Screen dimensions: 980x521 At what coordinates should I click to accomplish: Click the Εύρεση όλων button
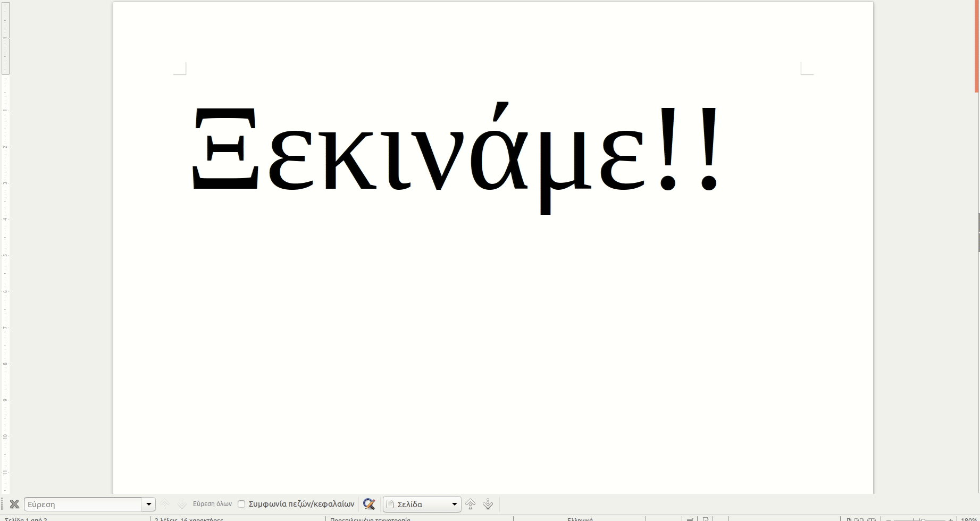[212, 504]
